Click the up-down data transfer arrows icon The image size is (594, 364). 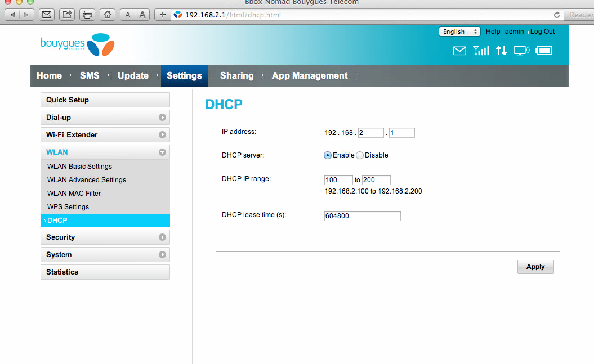pyautogui.click(x=501, y=51)
